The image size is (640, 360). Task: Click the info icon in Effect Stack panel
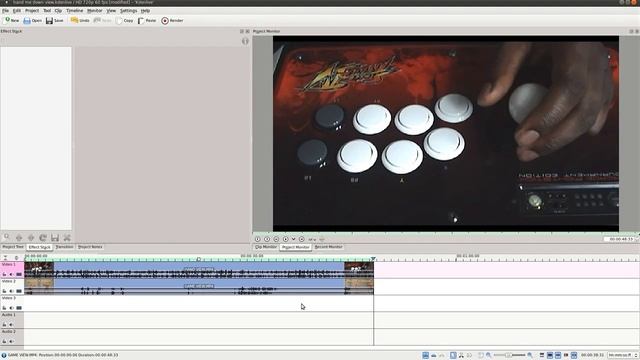pyautogui.click(x=245, y=41)
